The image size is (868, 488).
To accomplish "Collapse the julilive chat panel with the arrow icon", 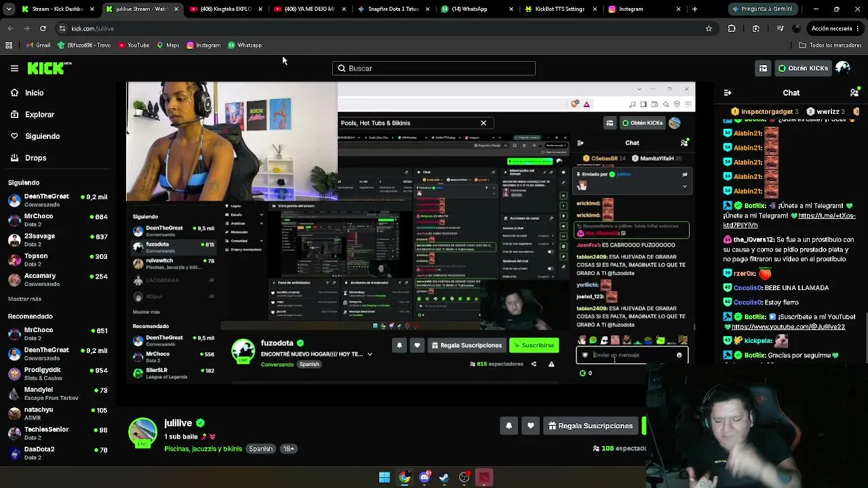I will [728, 93].
